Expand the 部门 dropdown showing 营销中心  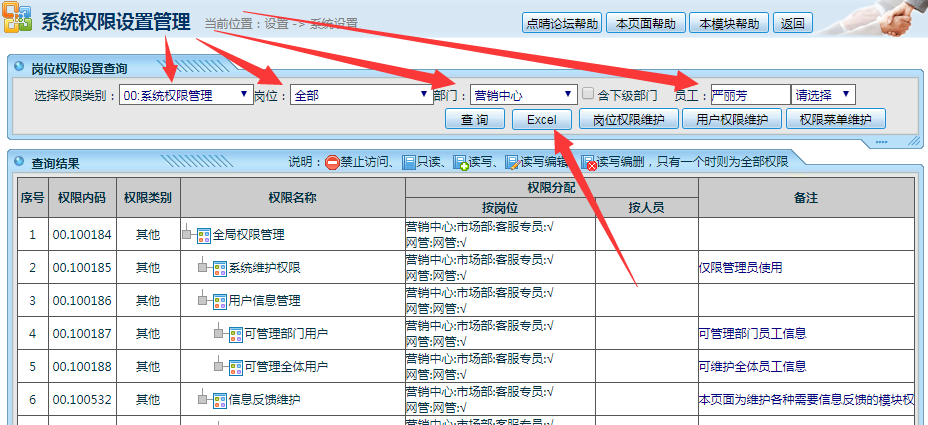pos(523,95)
